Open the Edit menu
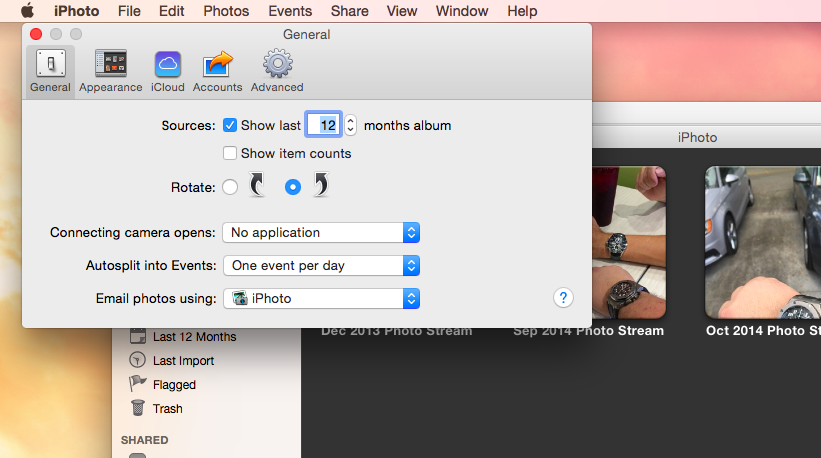Image resolution: width=821 pixels, height=458 pixels. tap(172, 11)
